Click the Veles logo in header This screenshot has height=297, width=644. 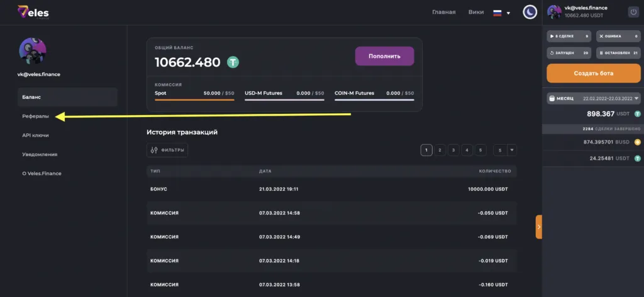[33, 13]
